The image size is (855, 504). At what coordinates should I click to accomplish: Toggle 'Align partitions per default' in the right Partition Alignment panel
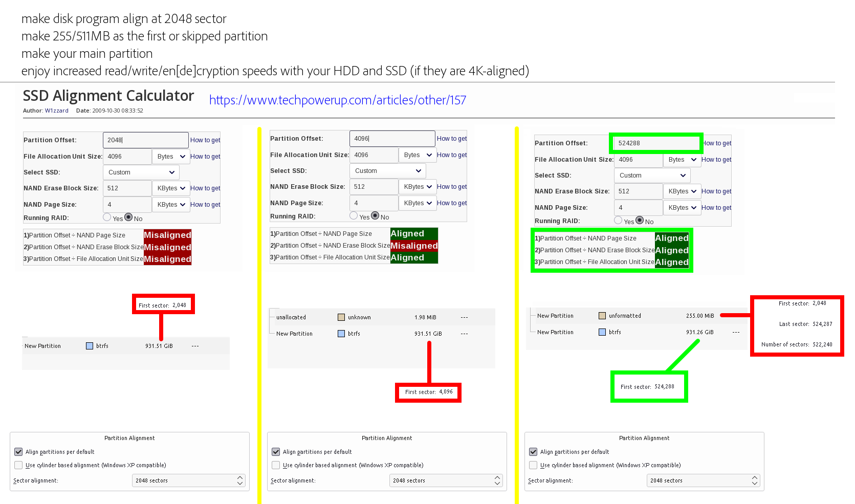(x=533, y=452)
